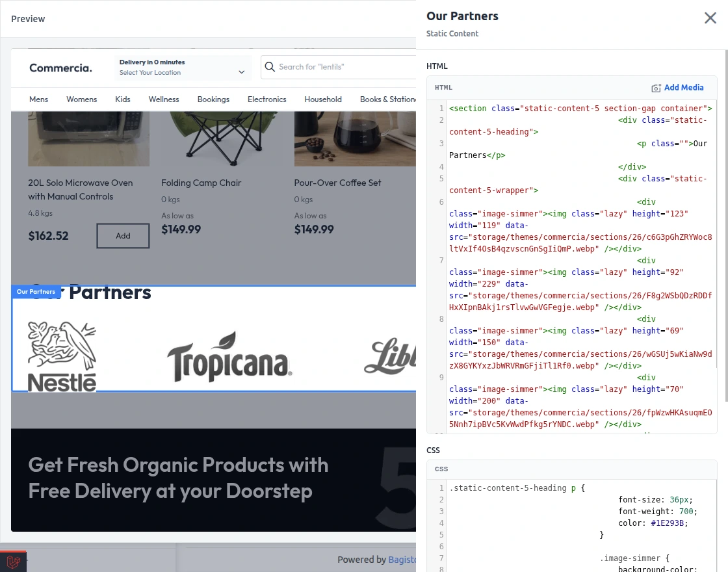Viewport: 728px width, 572px height.
Task: Click height="123" in HTML code
Action: pos(660,214)
